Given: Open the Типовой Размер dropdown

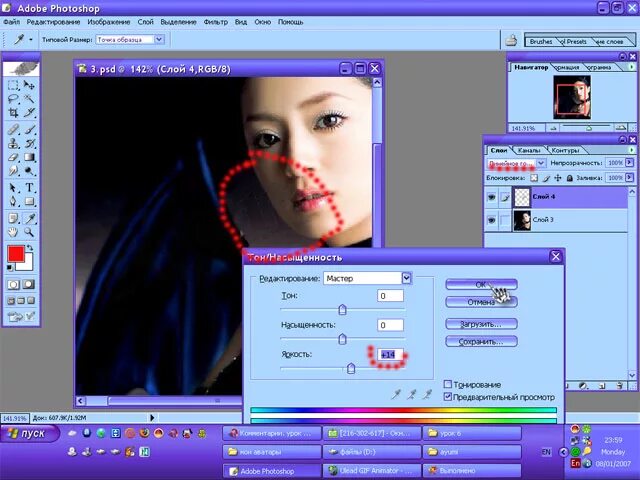Looking at the screenshot, I should coord(159,40).
